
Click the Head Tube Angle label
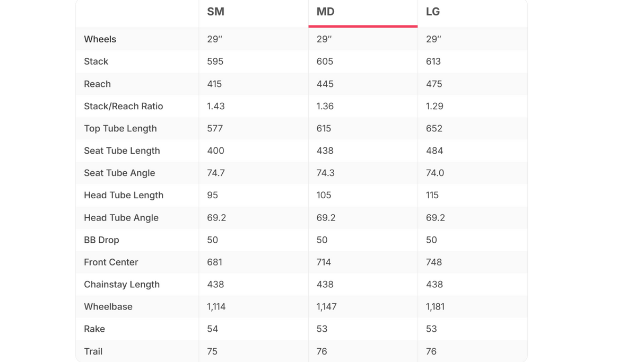point(121,217)
